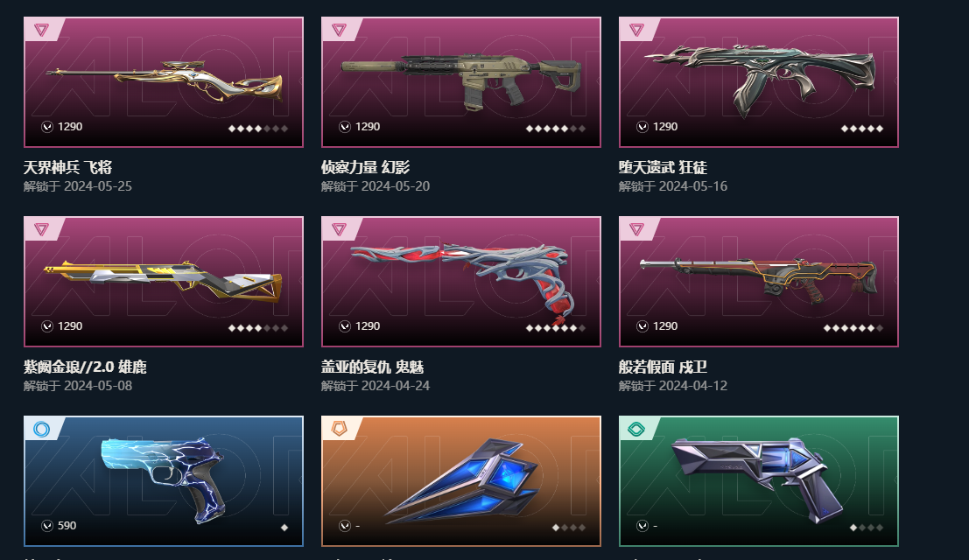Click the pink tier icon on 堕天遗武 狂徒 card
The height and width of the screenshot is (560, 969).
pos(636,30)
